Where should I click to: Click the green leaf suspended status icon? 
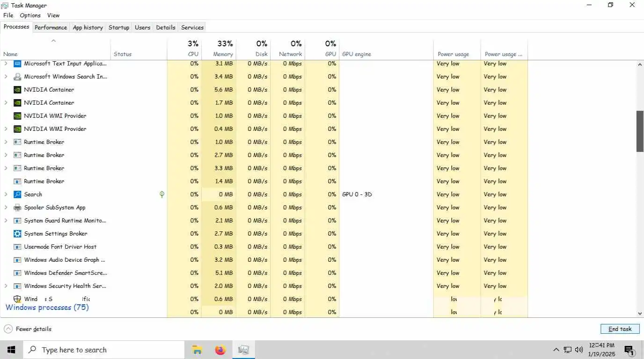click(x=162, y=194)
